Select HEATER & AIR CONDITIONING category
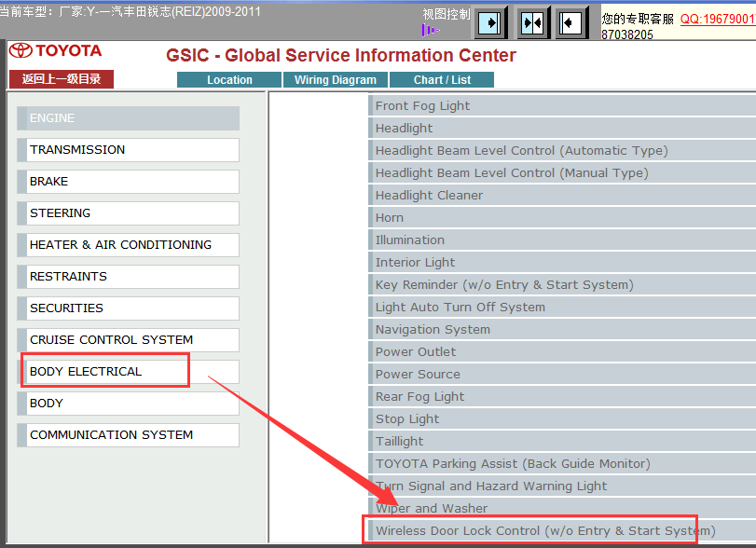756x548 pixels. tap(129, 245)
